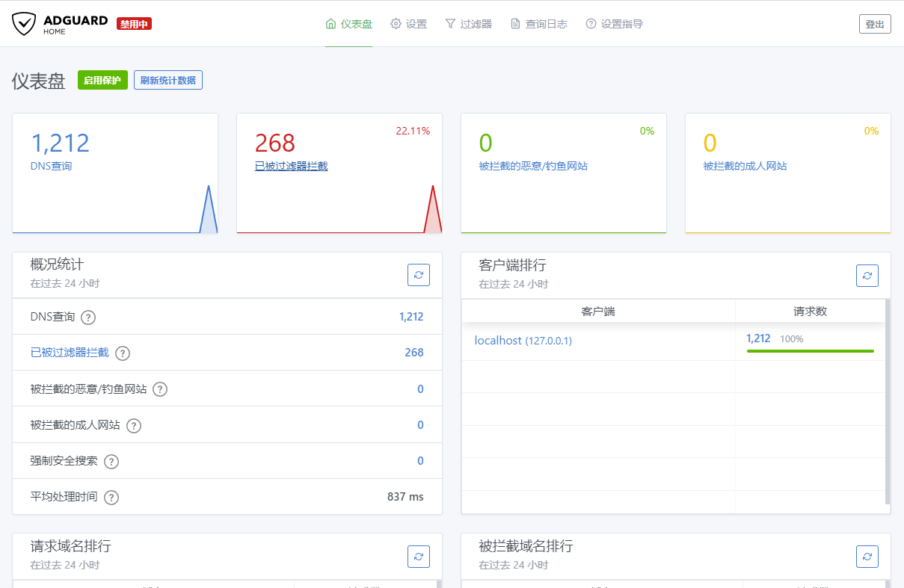Click help icon beside 平均处理时间

pyautogui.click(x=111, y=498)
